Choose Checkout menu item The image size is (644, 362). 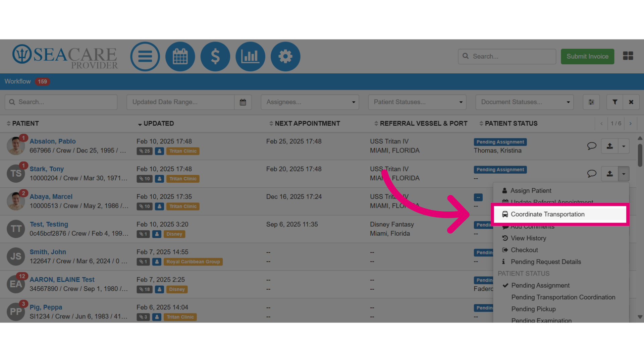(524, 250)
